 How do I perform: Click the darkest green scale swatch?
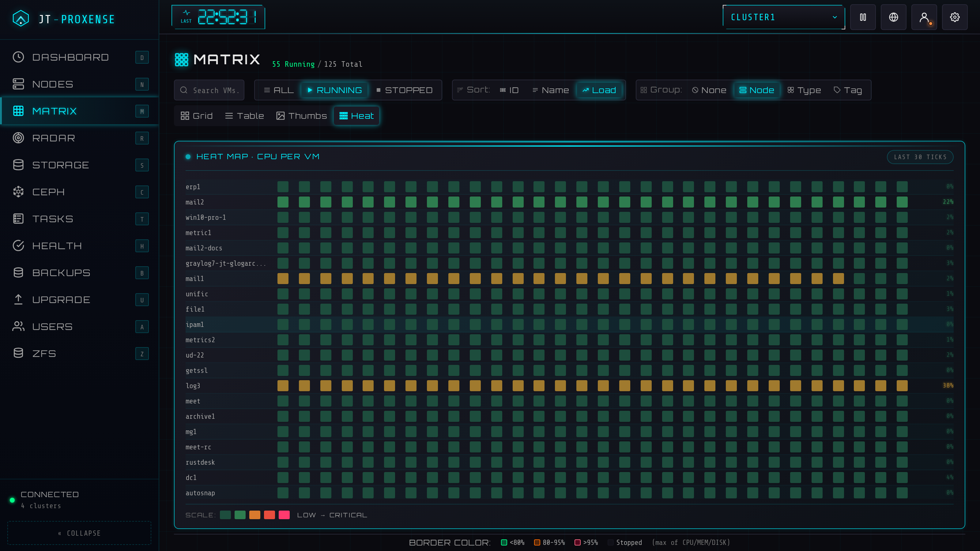pyautogui.click(x=226, y=515)
